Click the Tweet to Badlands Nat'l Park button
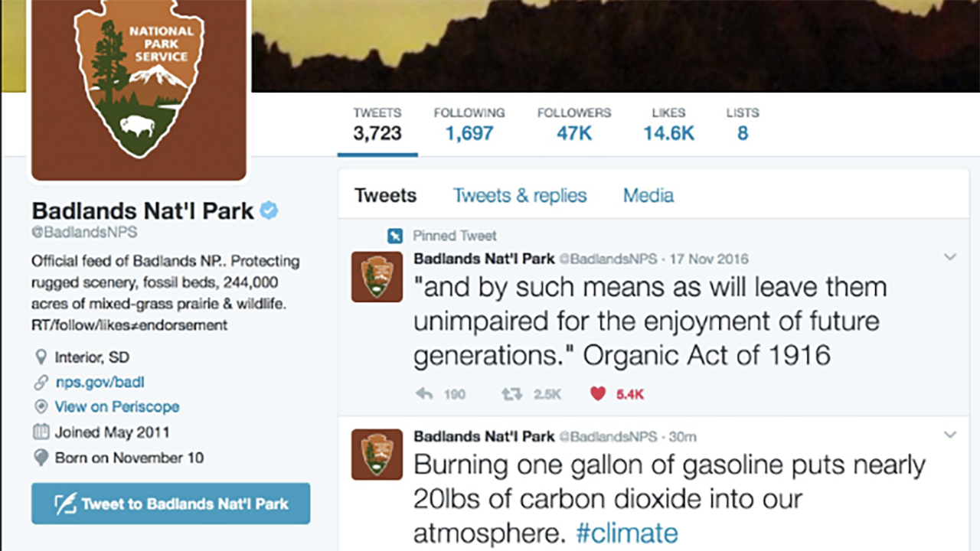Viewport: 980px width, 551px height. pos(170,504)
